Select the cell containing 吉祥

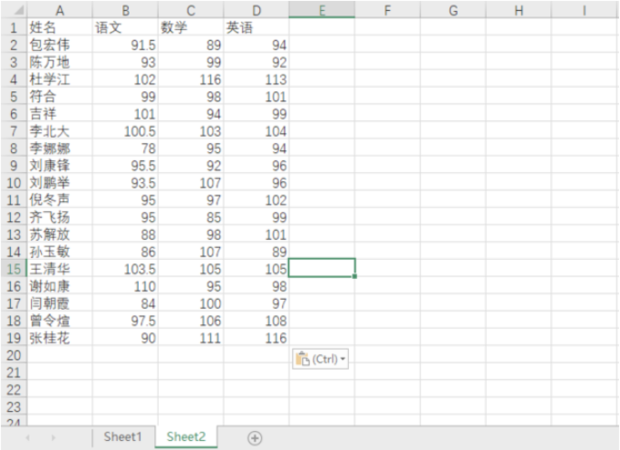point(60,114)
